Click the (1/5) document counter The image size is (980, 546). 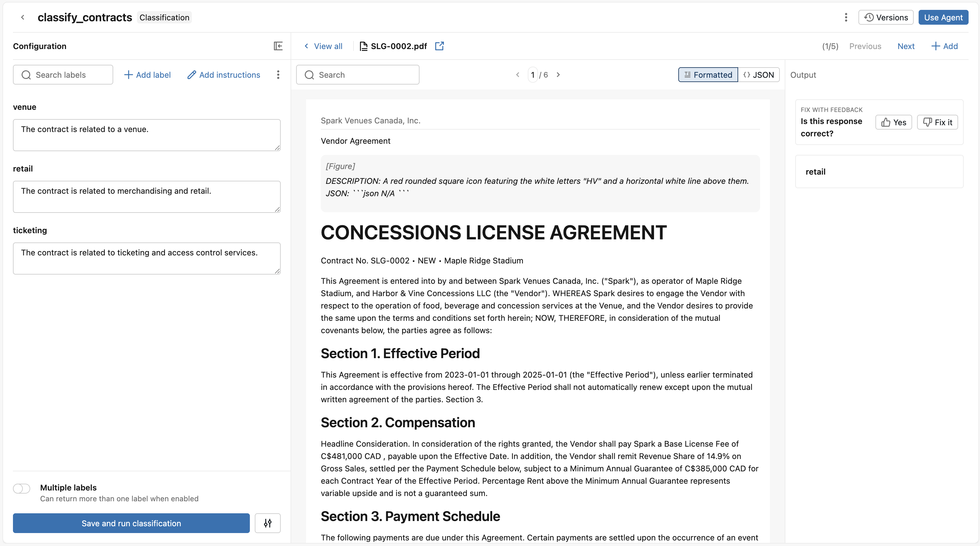pyautogui.click(x=830, y=46)
